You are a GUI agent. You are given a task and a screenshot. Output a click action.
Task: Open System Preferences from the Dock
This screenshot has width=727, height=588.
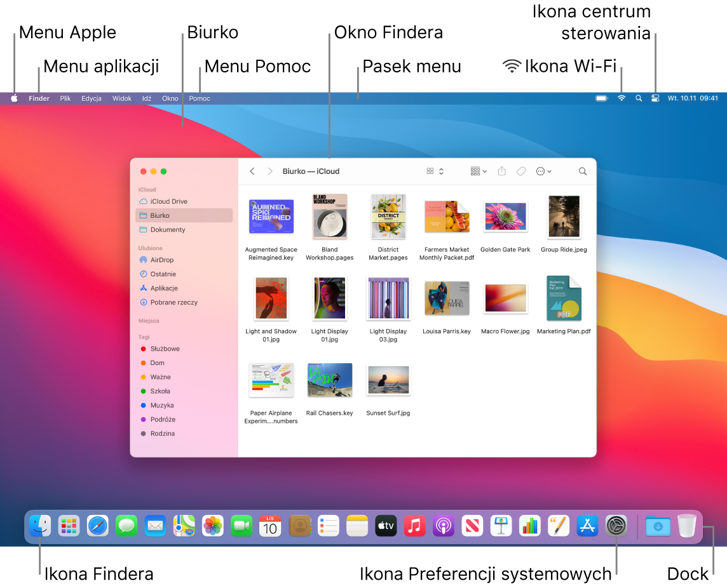pos(616,526)
